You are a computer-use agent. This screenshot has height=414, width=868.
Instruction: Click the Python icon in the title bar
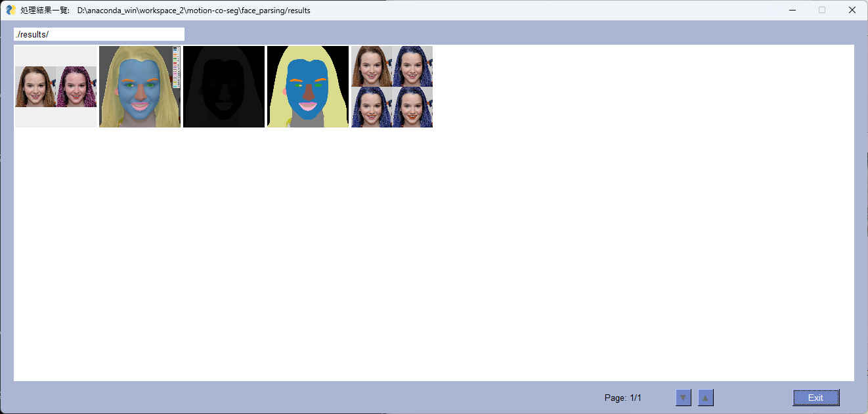pyautogui.click(x=11, y=10)
